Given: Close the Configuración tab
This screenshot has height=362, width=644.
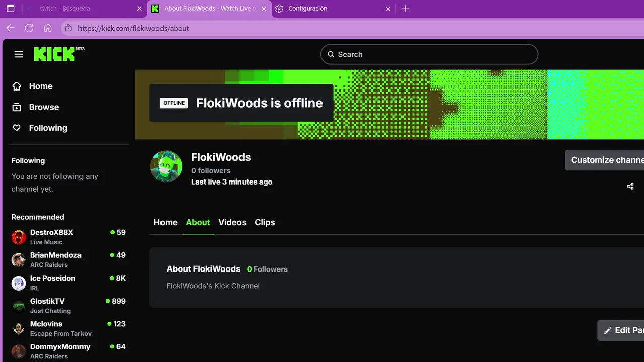Looking at the screenshot, I should [x=388, y=9].
